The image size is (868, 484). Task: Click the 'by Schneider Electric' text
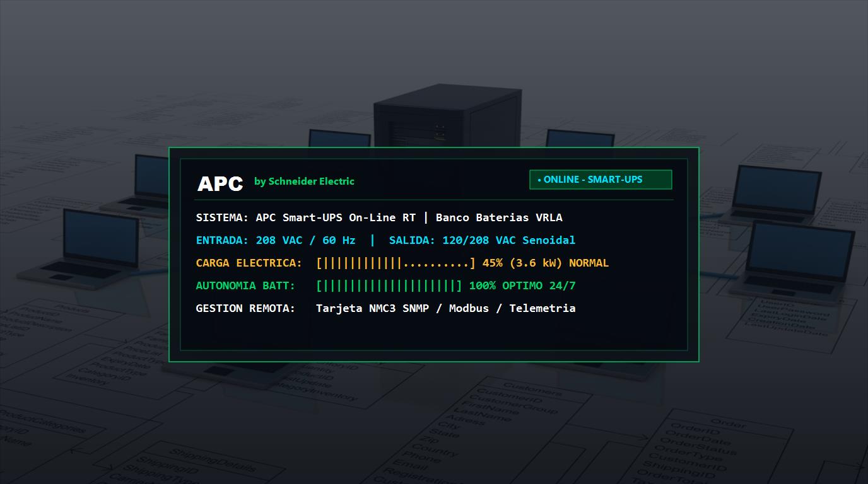(x=304, y=181)
